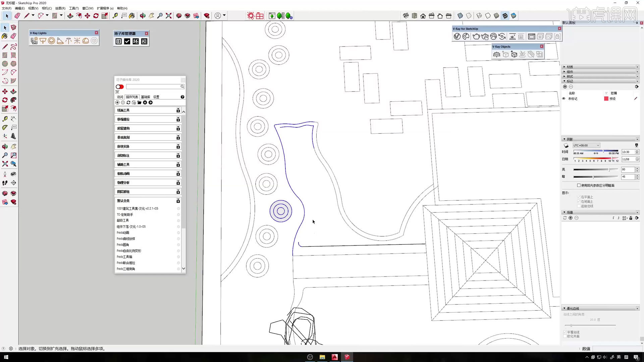Add a new tag with plus button
Viewport: 644px width, 362px height.
tap(565, 87)
